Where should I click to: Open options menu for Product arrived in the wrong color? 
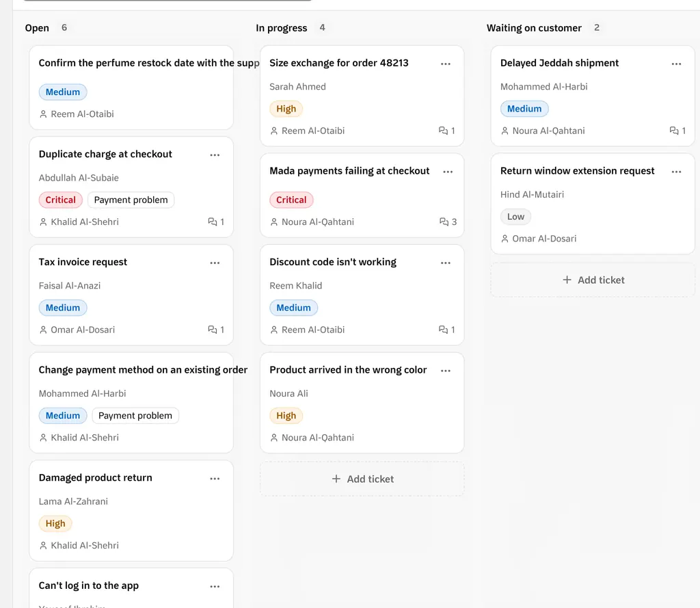(446, 371)
